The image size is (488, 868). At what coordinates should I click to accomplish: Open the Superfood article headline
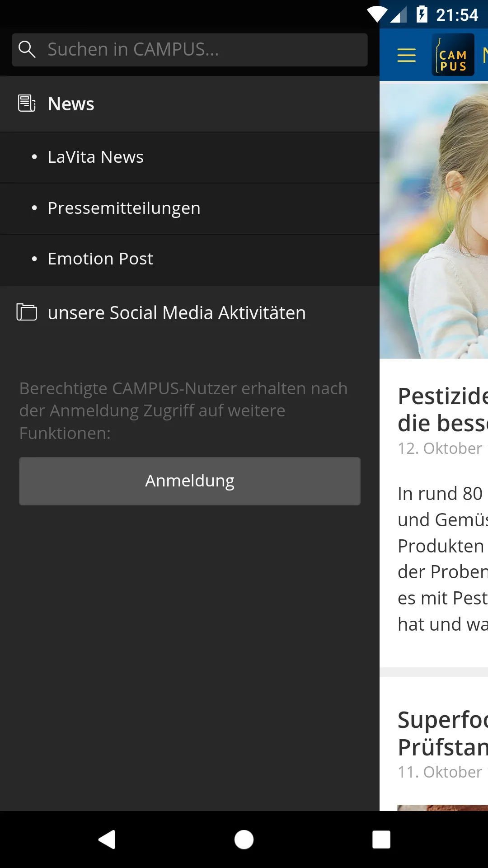(x=443, y=733)
